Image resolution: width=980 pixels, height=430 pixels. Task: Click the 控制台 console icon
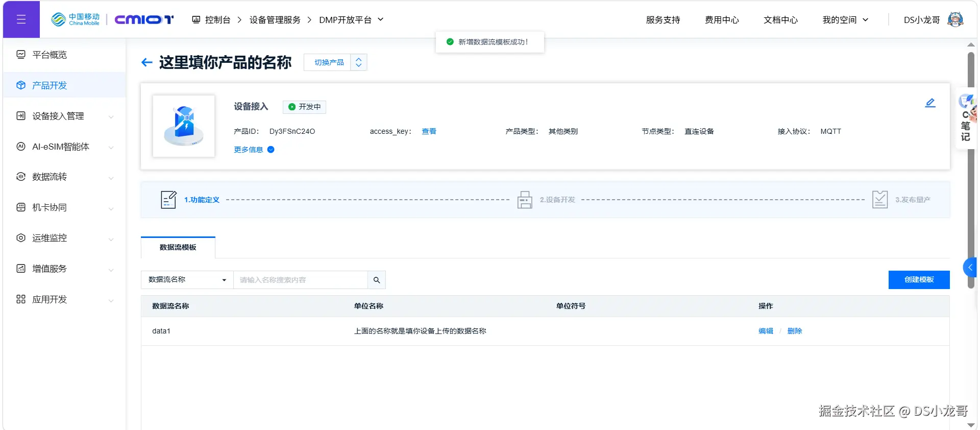click(x=196, y=19)
